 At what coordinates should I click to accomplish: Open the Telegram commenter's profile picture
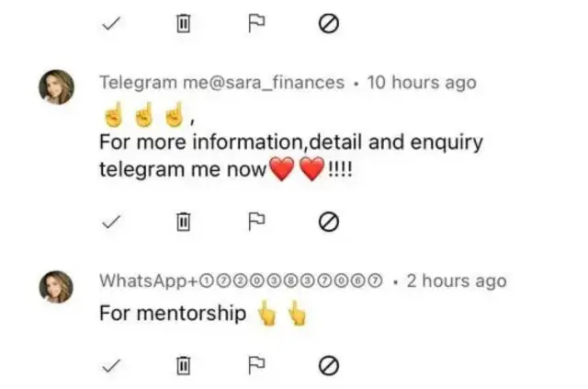[54, 86]
